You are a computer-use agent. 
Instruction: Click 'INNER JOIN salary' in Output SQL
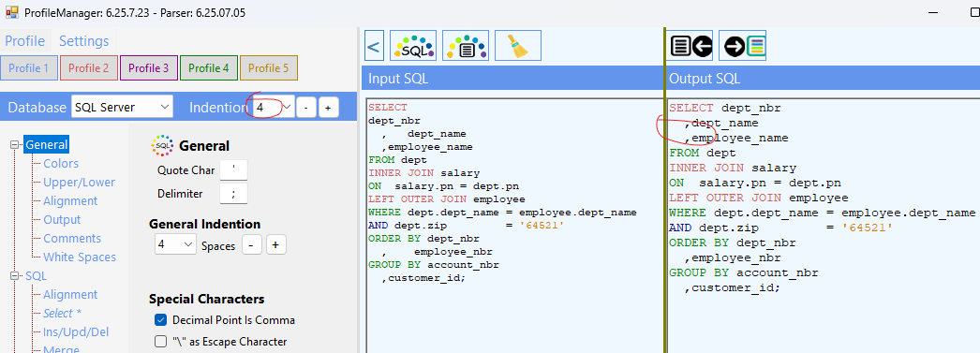[x=733, y=168]
